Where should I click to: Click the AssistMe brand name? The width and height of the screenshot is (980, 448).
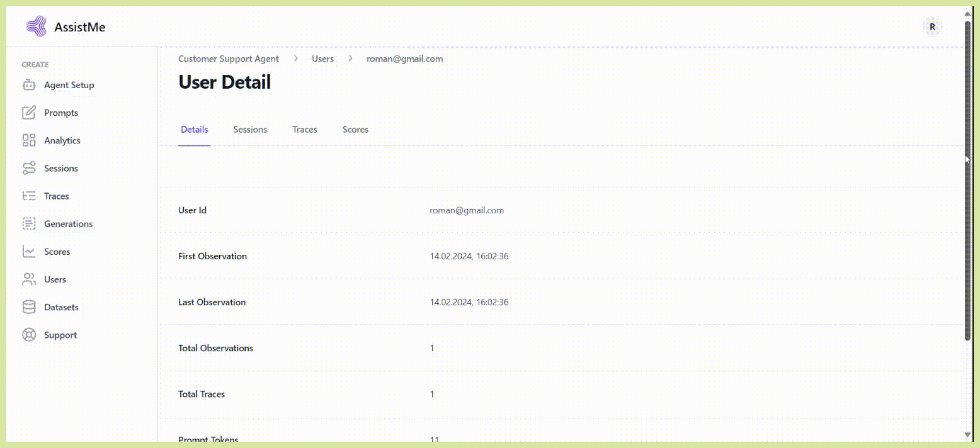pyautogui.click(x=80, y=27)
